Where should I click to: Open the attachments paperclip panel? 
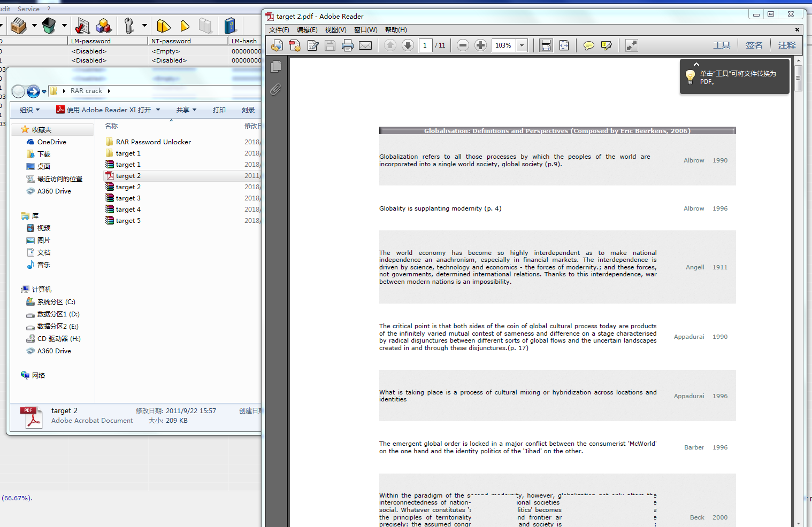[x=276, y=89]
